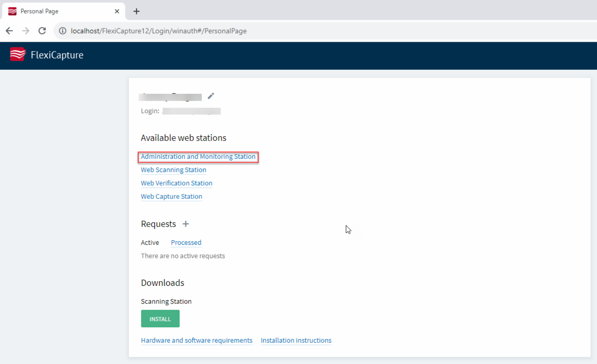Screen dimensions: 597x364
Task: Click the browser back arrow
Action: pyautogui.click(x=9, y=31)
